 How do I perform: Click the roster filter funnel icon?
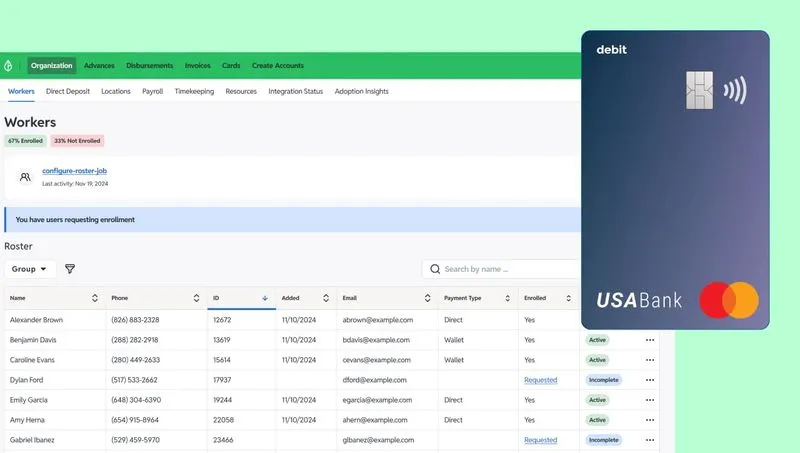coord(70,269)
